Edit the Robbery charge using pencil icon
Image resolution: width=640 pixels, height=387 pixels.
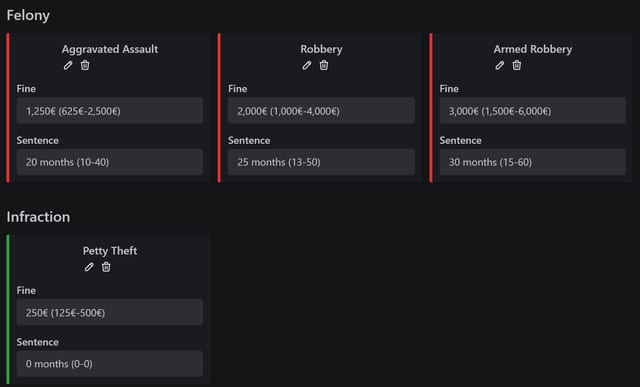click(x=307, y=65)
